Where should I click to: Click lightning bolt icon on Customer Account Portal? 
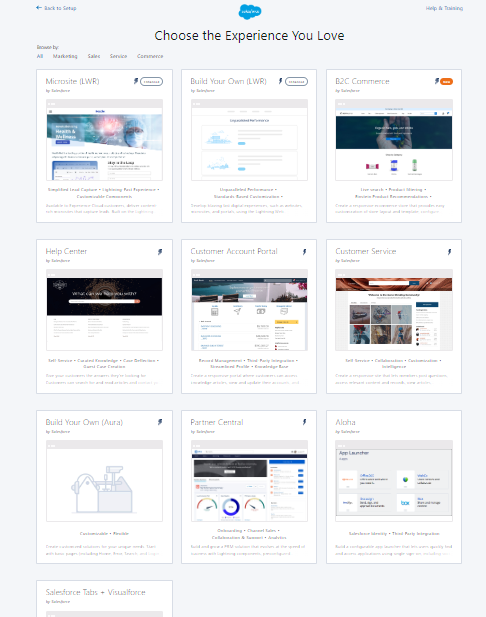[x=305, y=252]
